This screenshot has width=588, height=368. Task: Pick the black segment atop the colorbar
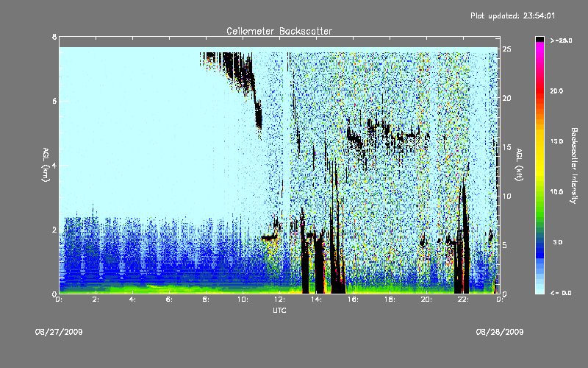[539, 39]
